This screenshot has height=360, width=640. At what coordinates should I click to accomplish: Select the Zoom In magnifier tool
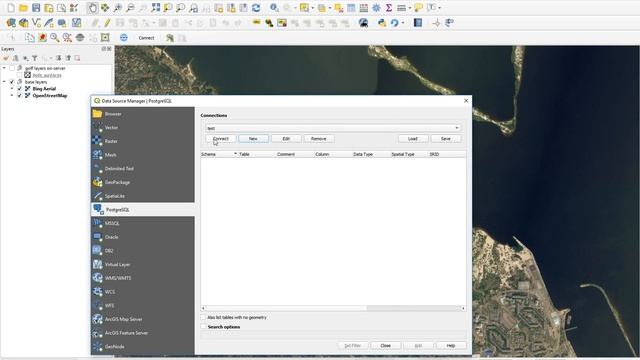(118, 7)
